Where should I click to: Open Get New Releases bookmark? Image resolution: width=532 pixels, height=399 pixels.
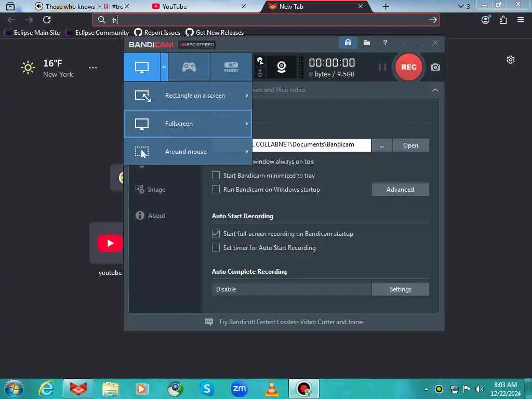pos(215,33)
